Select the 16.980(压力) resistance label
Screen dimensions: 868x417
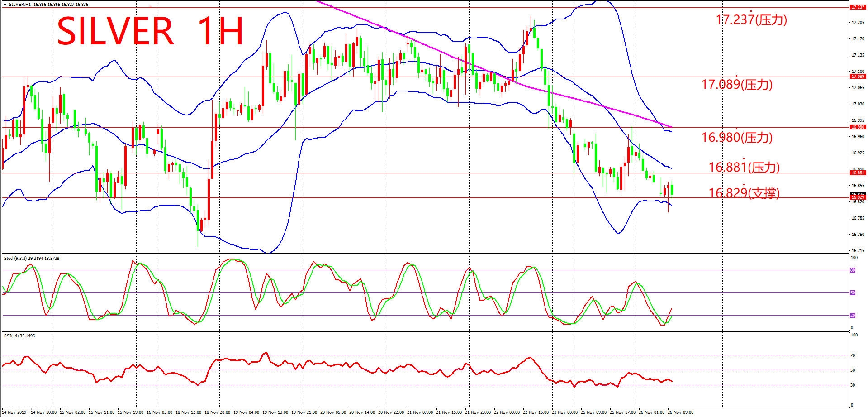tap(737, 137)
